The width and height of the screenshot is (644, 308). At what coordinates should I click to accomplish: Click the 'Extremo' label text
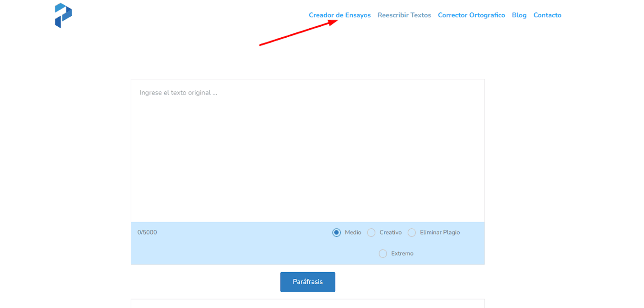tap(402, 254)
